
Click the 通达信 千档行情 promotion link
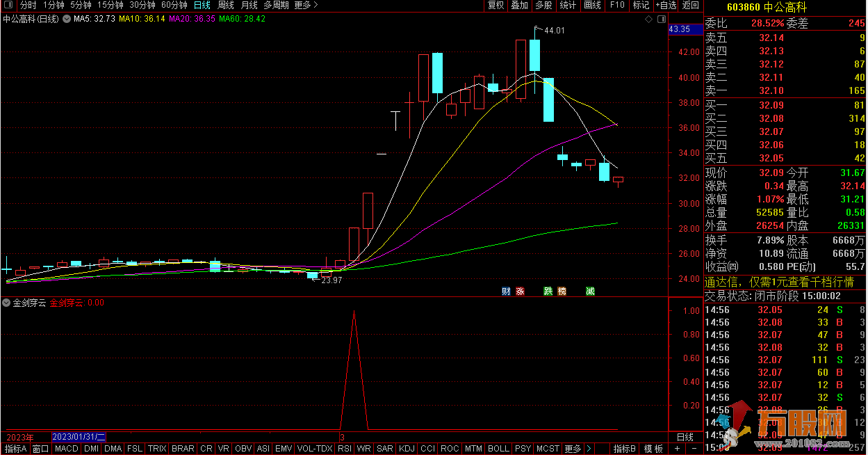(x=778, y=282)
